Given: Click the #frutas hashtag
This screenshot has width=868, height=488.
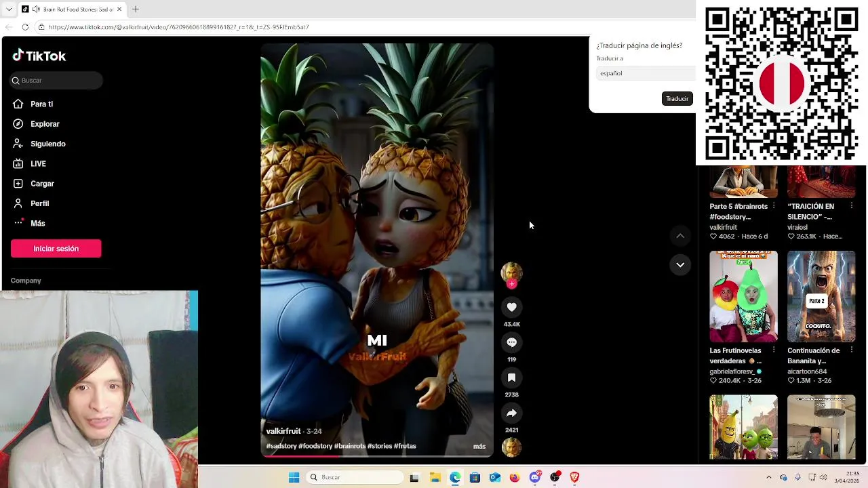Looking at the screenshot, I should click(405, 446).
